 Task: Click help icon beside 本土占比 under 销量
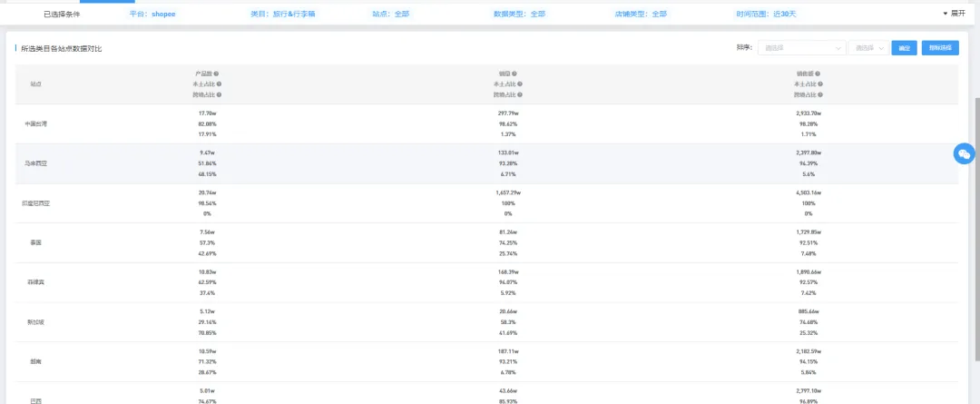[520, 84]
